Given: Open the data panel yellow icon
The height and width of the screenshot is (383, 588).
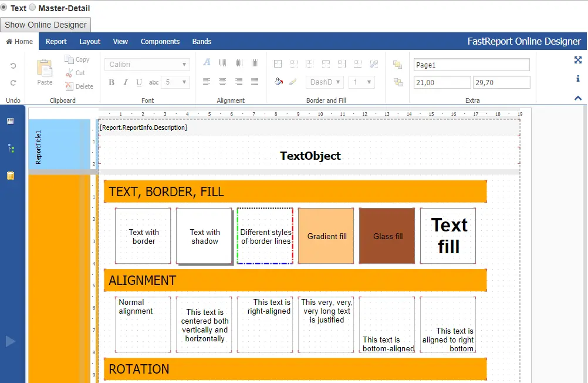Looking at the screenshot, I should tap(11, 176).
